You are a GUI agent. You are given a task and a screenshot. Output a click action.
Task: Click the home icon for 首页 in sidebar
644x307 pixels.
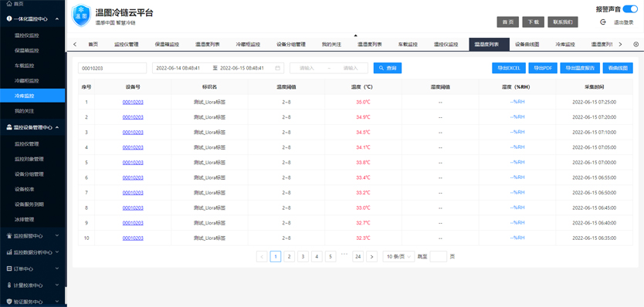point(9,4)
